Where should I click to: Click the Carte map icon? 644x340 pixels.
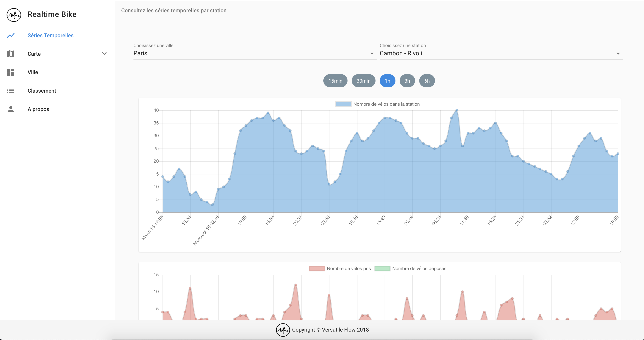tap(11, 54)
